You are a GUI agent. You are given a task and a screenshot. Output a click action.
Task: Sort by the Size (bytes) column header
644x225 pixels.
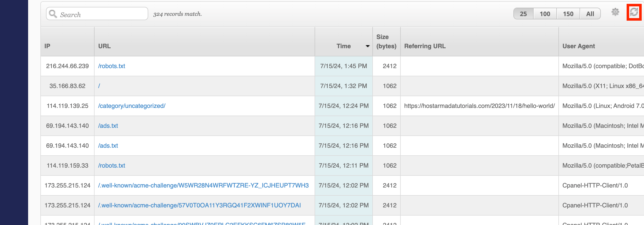coord(386,42)
